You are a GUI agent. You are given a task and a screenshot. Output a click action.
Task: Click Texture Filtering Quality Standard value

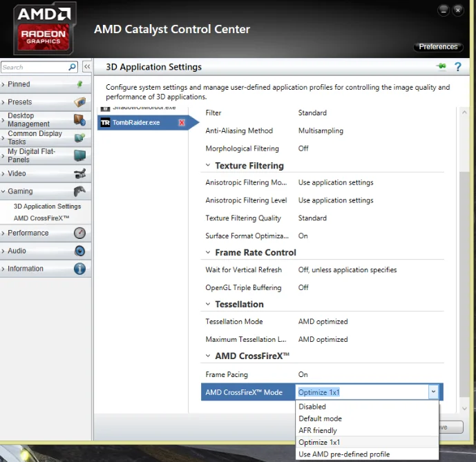[x=312, y=218]
